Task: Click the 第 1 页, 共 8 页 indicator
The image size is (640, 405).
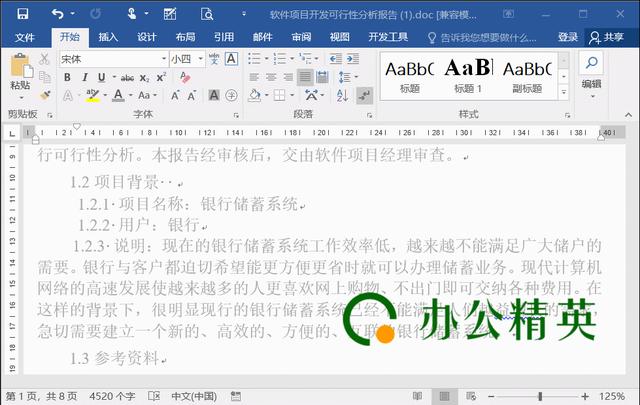Action: click(x=41, y=396)
